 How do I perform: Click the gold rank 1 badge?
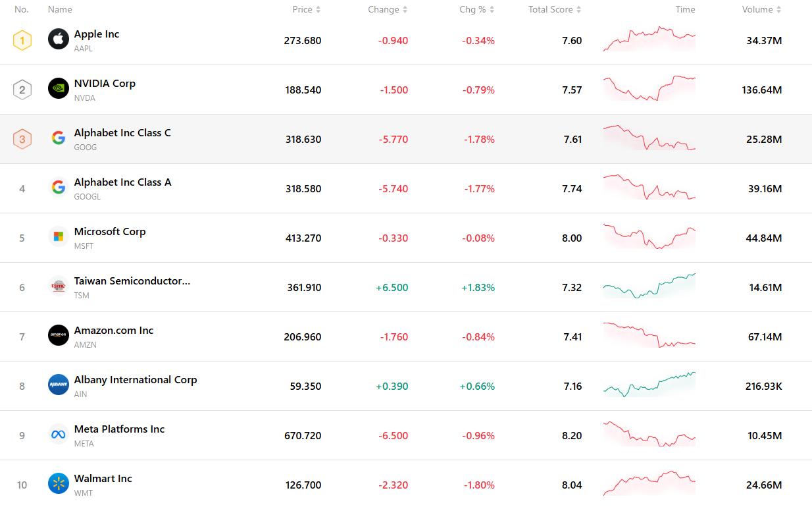pos(22,40)
